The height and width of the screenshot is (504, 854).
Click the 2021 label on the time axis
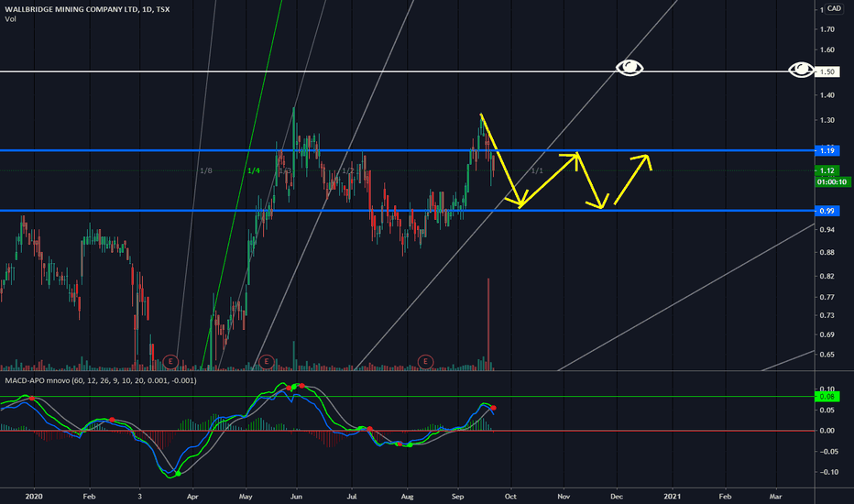pos(672,497)
